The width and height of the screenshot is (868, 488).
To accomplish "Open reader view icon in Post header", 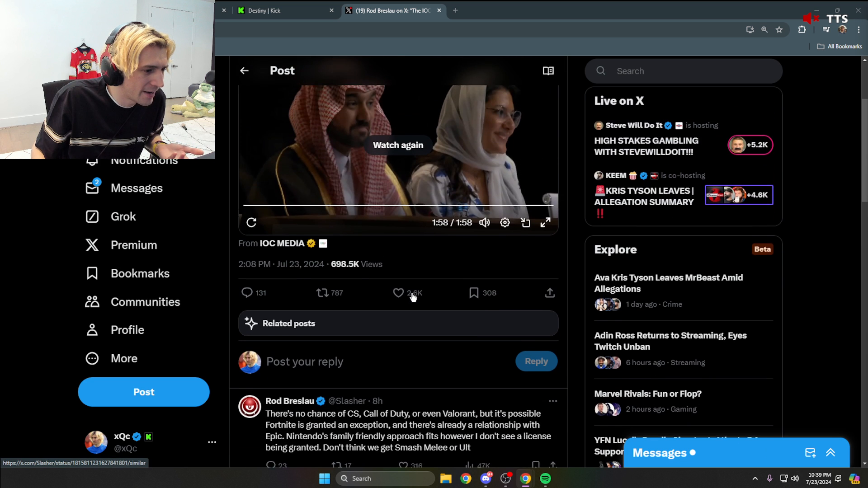I will 548,70.
